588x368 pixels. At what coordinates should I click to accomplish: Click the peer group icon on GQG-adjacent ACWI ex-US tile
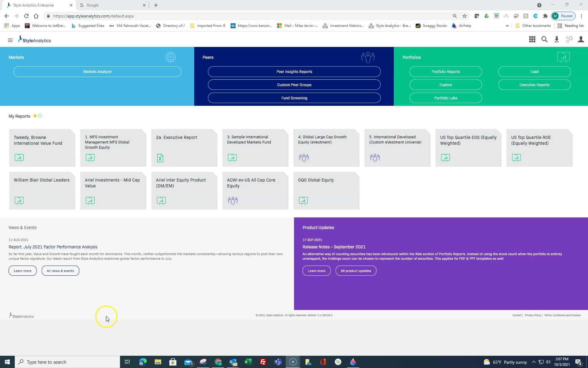[x=233, y=201]
